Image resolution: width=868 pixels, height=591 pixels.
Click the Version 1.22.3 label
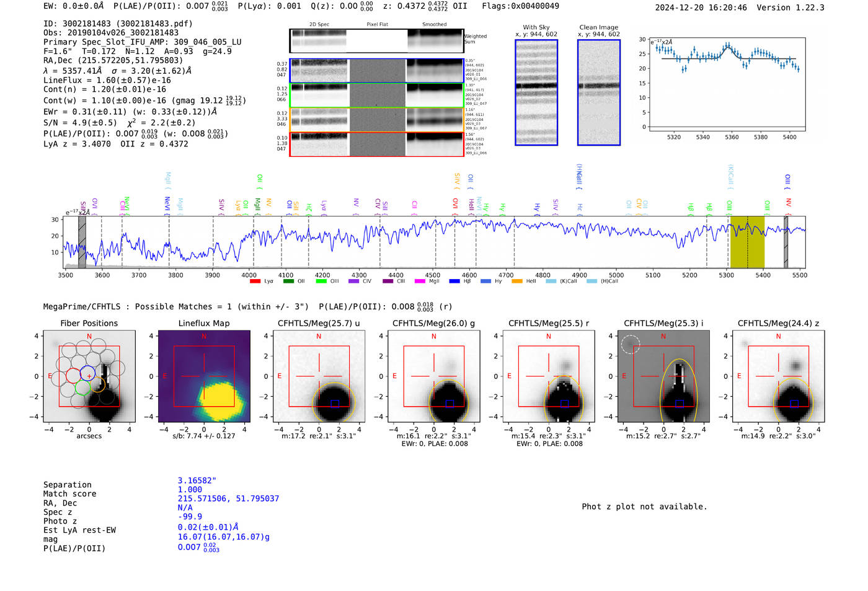tap(790, 8)
